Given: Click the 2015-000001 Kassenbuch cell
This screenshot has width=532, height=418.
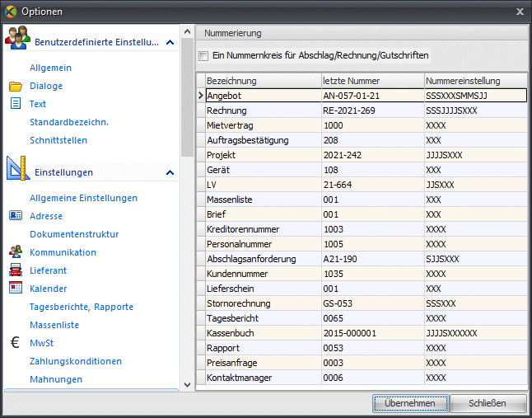Looking at the screenshot, I should click(x=373, y=333).
